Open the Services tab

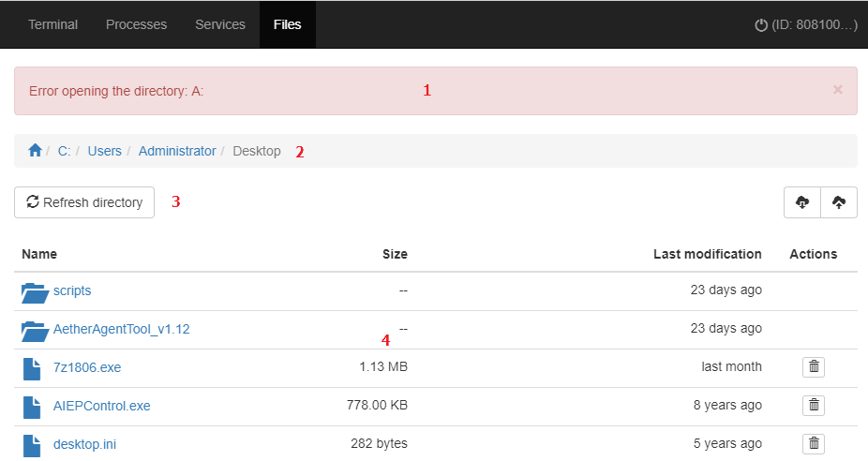point(219,24)
